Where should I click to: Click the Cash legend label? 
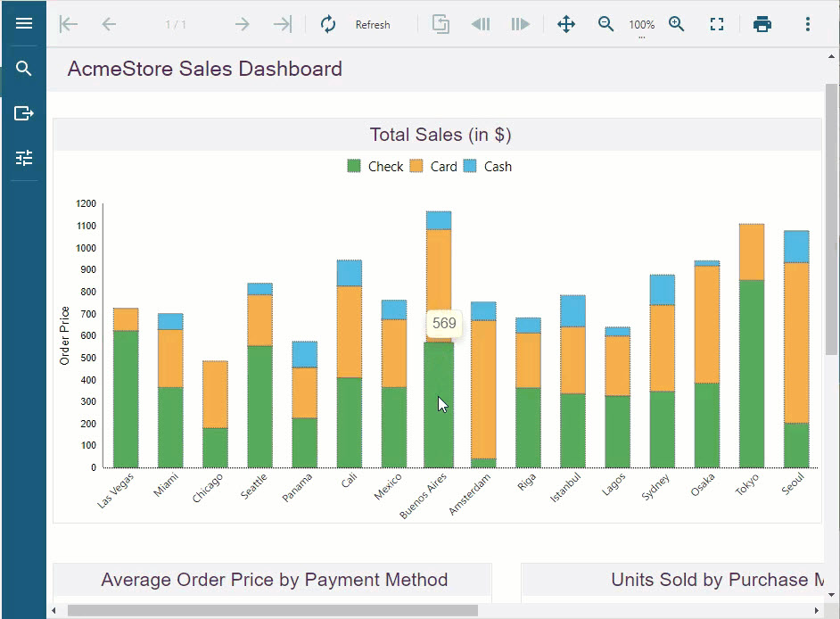498,167
